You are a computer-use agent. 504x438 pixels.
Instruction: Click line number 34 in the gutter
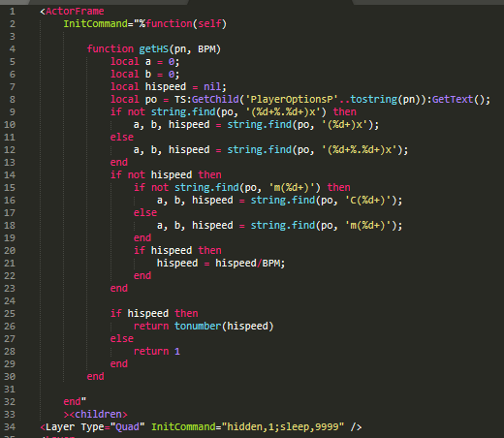(10, 427)
